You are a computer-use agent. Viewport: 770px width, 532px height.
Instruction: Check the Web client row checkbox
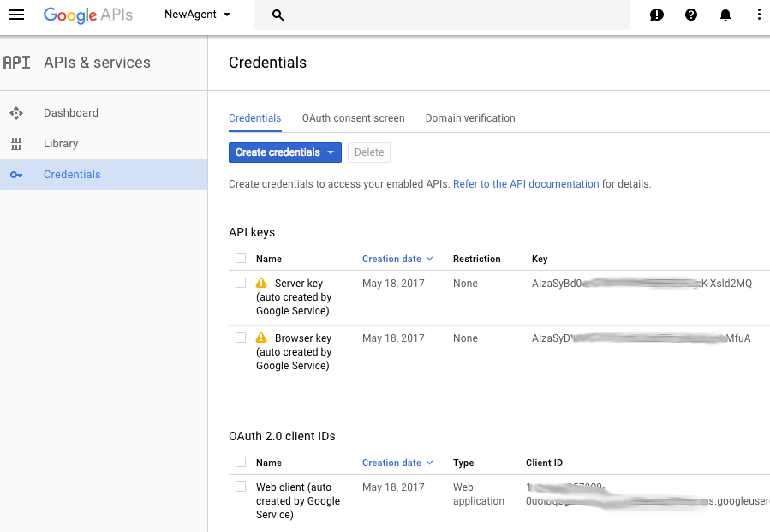click(241, 487)
